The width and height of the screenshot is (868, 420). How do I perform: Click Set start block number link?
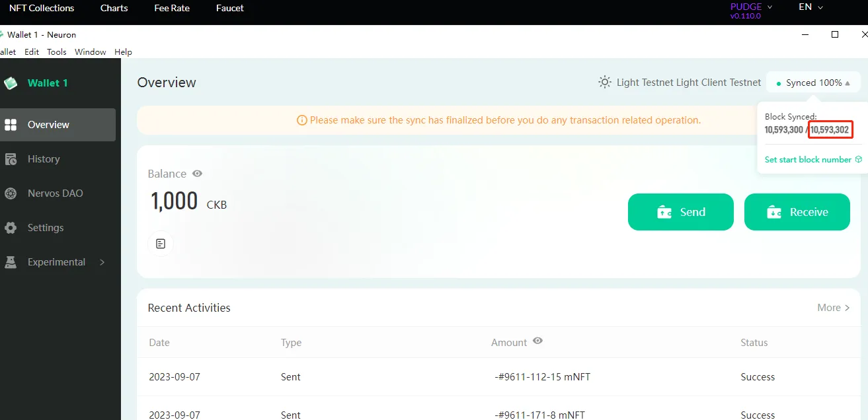pyautogui.click(x=808, y=159)
